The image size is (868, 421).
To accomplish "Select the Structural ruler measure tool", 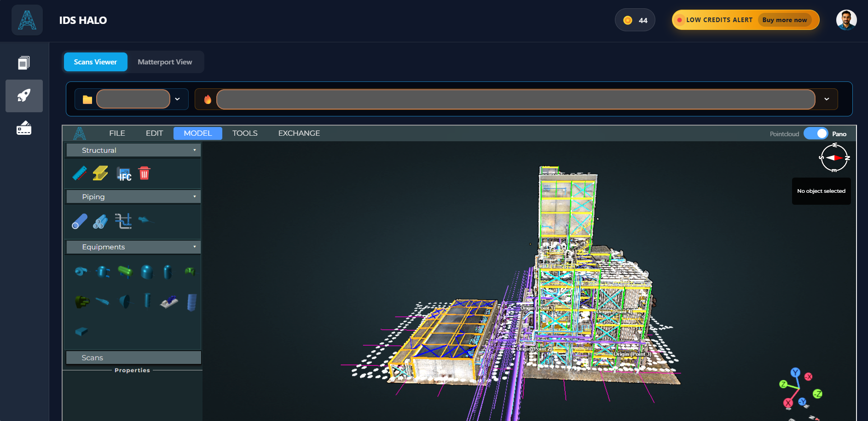I will pyautogui.click(x=80, y=173).
